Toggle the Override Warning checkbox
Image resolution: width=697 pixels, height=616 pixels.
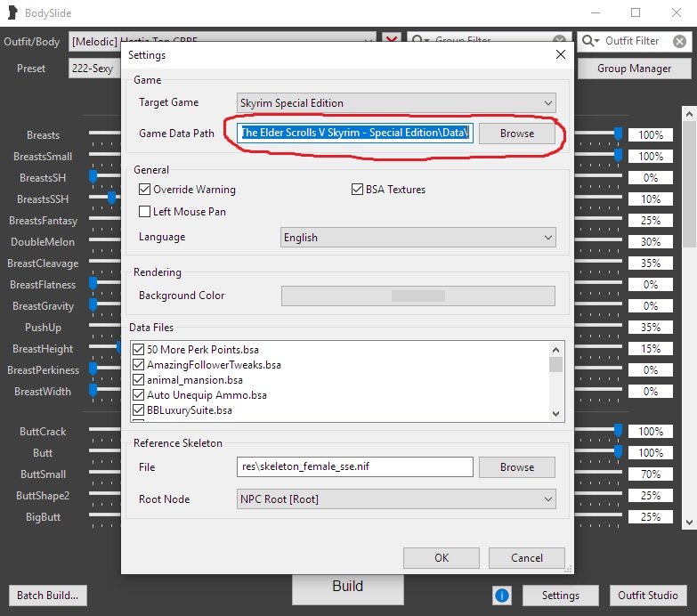145,190
